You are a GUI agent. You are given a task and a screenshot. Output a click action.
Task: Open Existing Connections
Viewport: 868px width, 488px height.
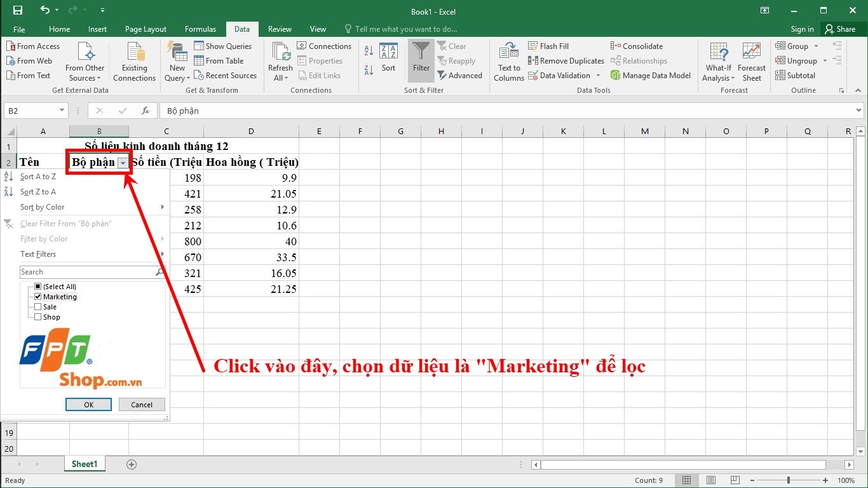click(x=134, y=62)
